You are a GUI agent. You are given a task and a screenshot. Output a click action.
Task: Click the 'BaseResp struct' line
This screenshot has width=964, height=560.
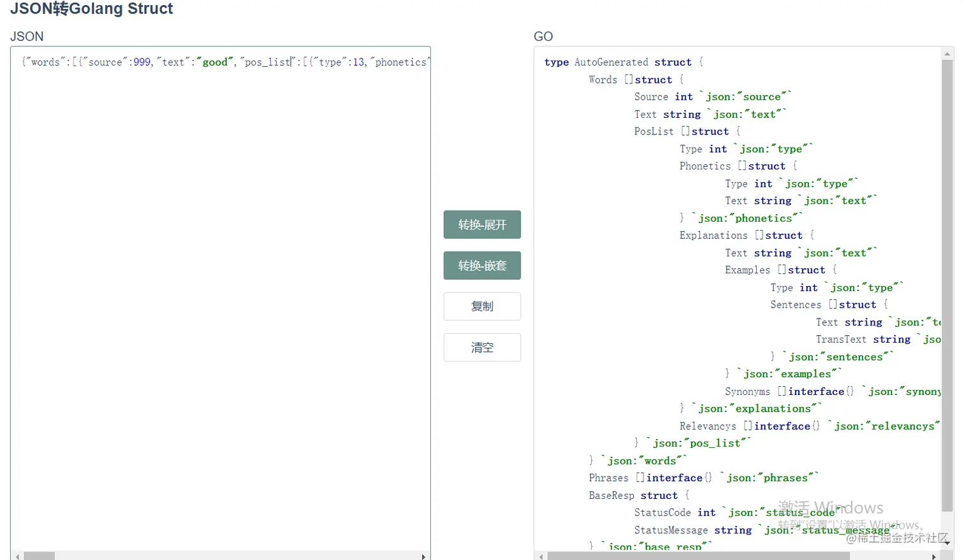tap(639, 495)
